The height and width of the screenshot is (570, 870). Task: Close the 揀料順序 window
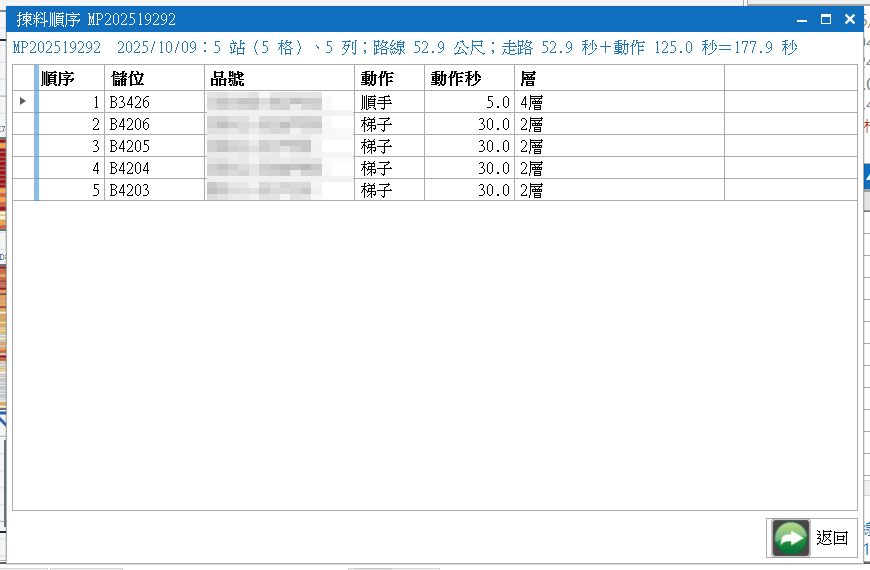[849, 19]
